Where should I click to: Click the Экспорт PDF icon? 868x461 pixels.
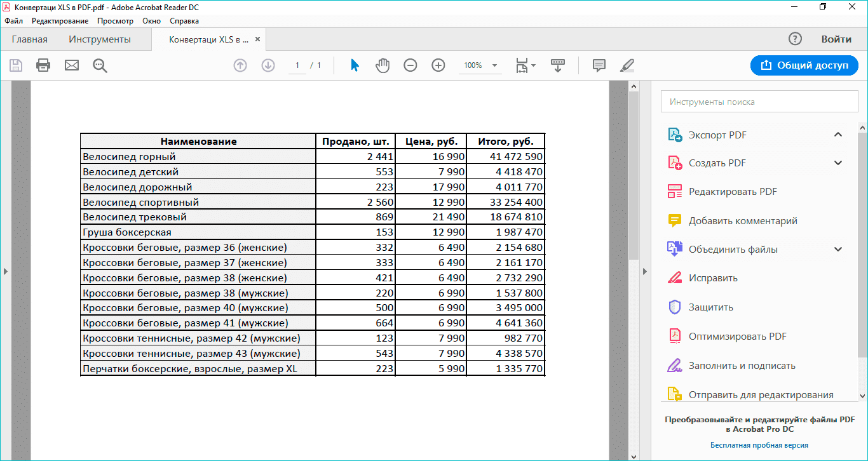point(674,135)
